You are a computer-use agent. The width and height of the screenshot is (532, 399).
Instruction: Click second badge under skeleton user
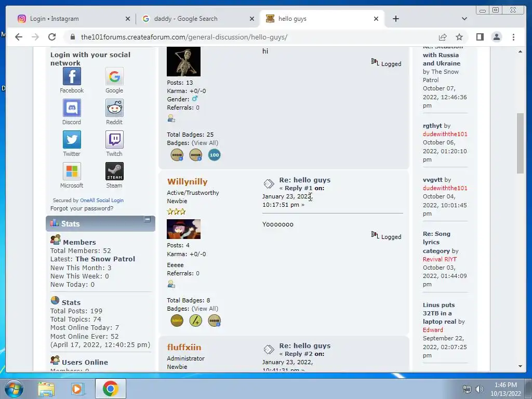click(195, 155)
